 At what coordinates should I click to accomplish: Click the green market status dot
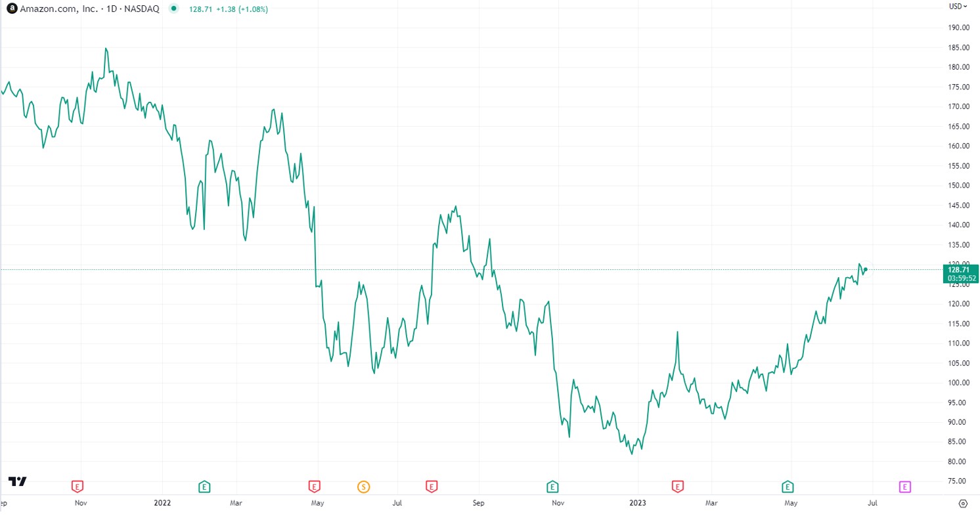[x=173, y=9]
